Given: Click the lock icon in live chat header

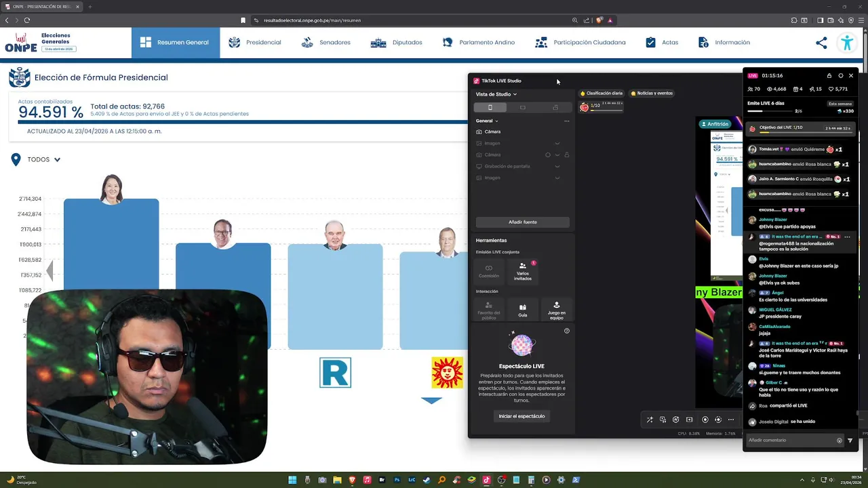Looking at the screenshot, I should pos(829,75).
